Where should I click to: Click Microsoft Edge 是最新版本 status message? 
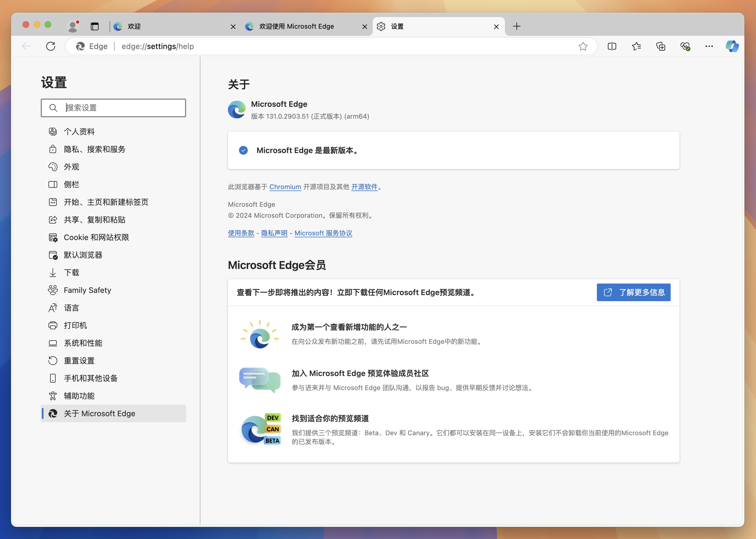pos(307,150)
